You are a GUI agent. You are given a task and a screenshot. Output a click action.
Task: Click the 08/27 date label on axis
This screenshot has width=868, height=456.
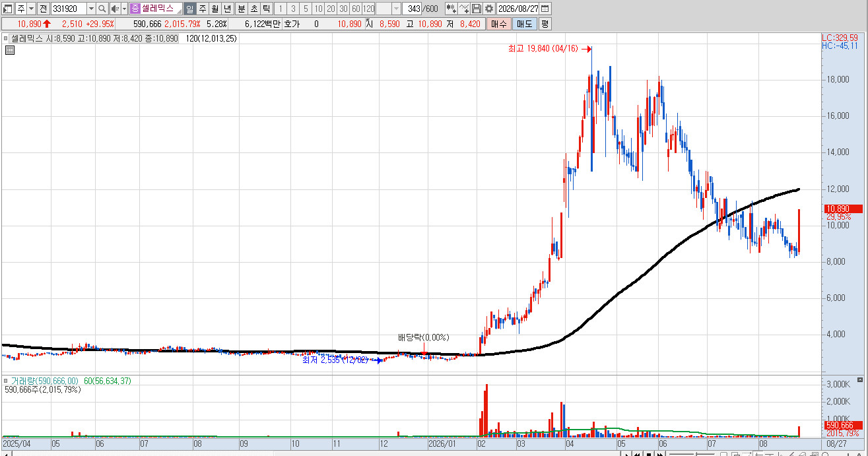click(x=836, y=445)
